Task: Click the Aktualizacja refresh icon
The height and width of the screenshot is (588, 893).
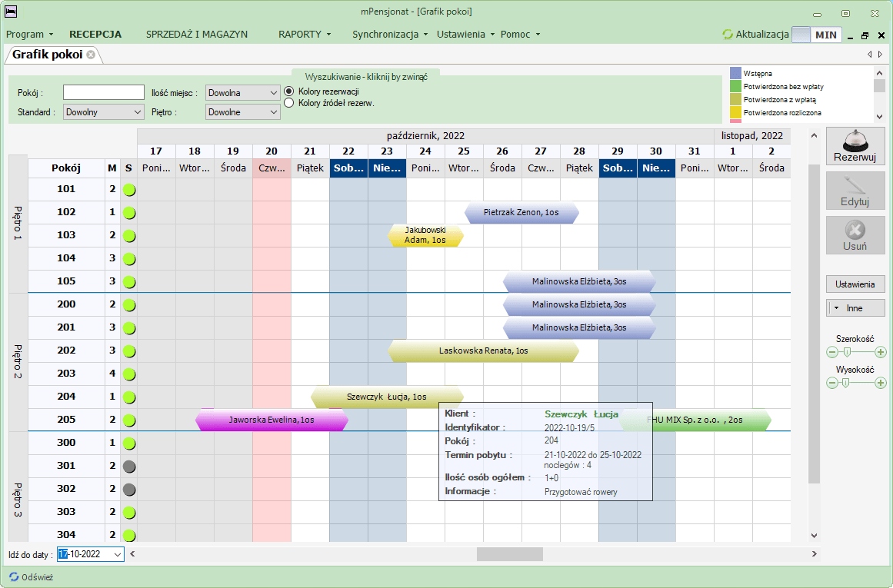Action: pos(728,35)
